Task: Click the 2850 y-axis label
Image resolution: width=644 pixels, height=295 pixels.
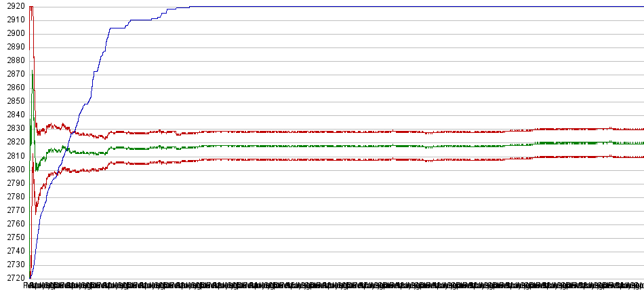Action: pos(14,101)
